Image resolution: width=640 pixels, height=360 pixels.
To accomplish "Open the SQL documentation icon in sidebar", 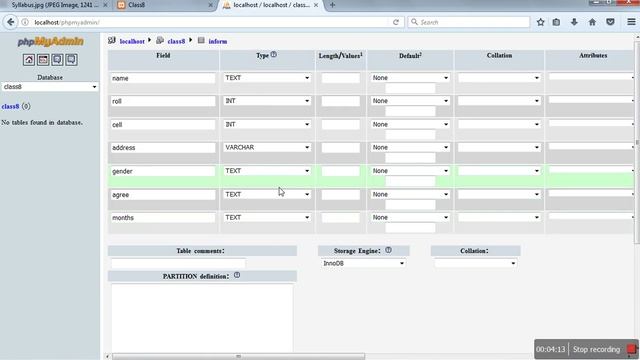I will 71,60.
